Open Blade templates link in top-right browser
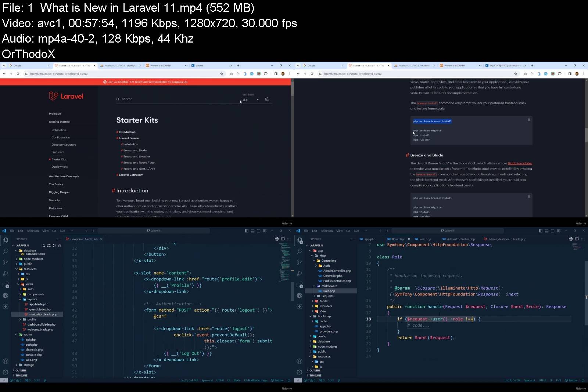This screenshot has width=588, height=392. pyautogui.click(x=520, y=163)
